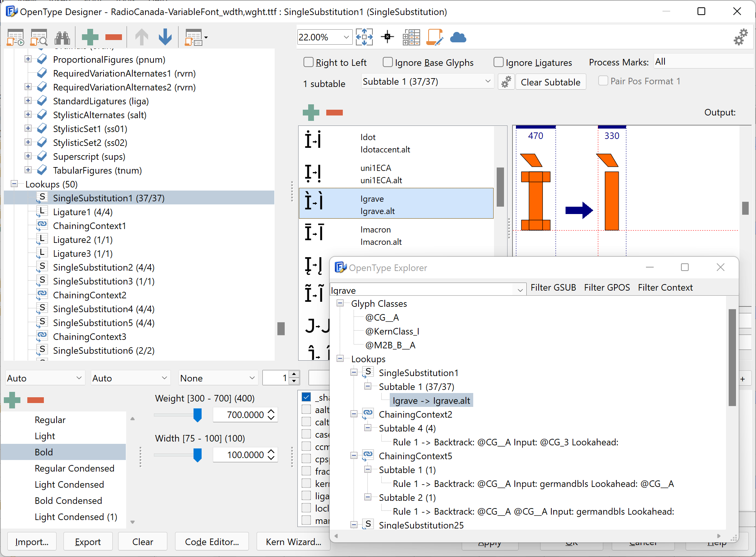Screen dimensions: 756x557
Task: Add a named instance with green plus
Action: [x=12, y=400]
